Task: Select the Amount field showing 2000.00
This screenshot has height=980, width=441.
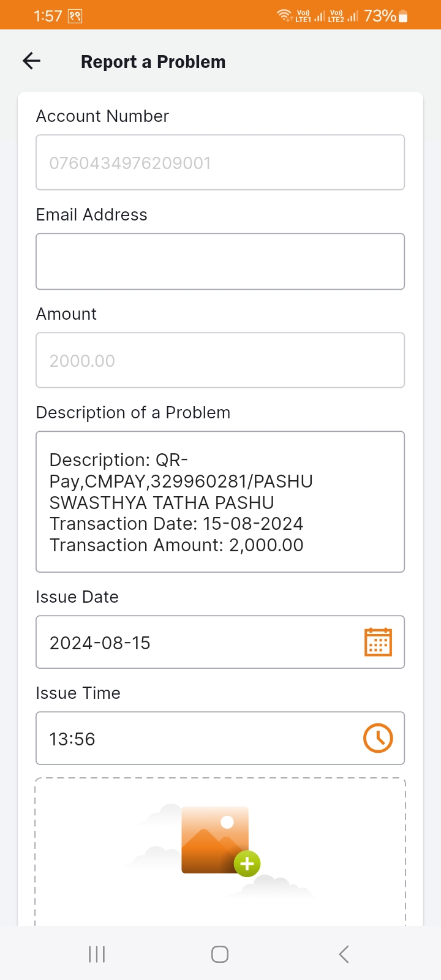Action: [x=221, y=360]
